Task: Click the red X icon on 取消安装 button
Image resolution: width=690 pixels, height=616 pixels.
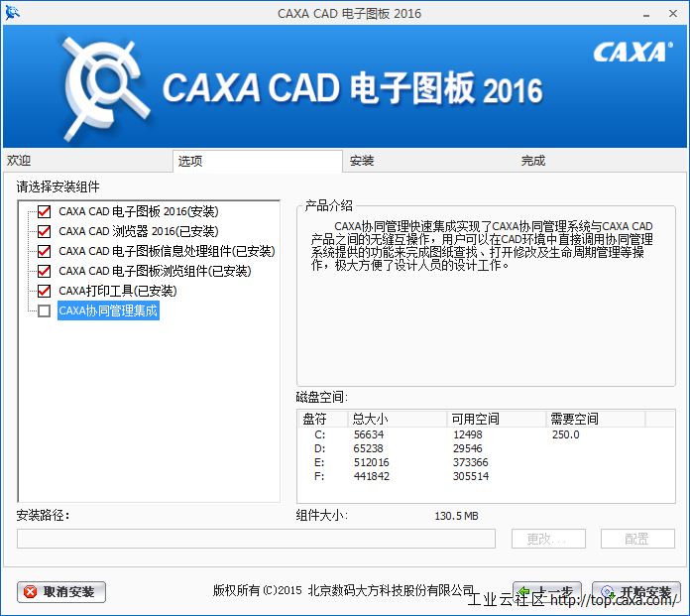Action: pyautogui.click(x=30, y=592)
